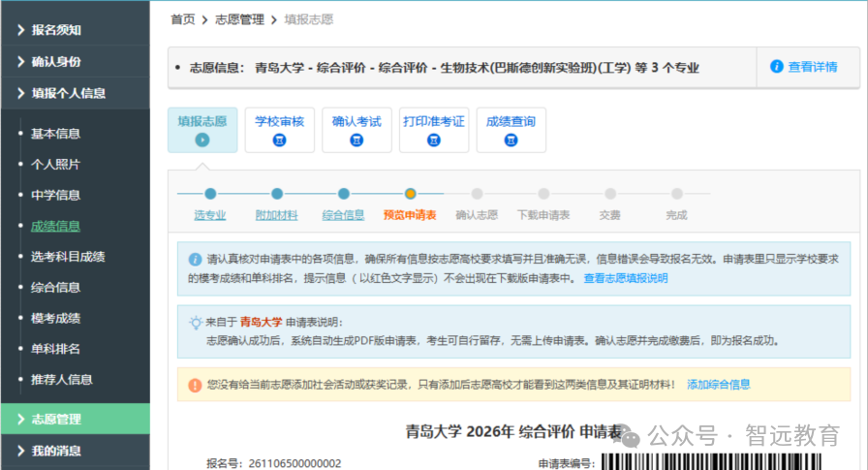Click the play icon under 填报志愿
Screen dimensions: 868x470
coord(202,141)
